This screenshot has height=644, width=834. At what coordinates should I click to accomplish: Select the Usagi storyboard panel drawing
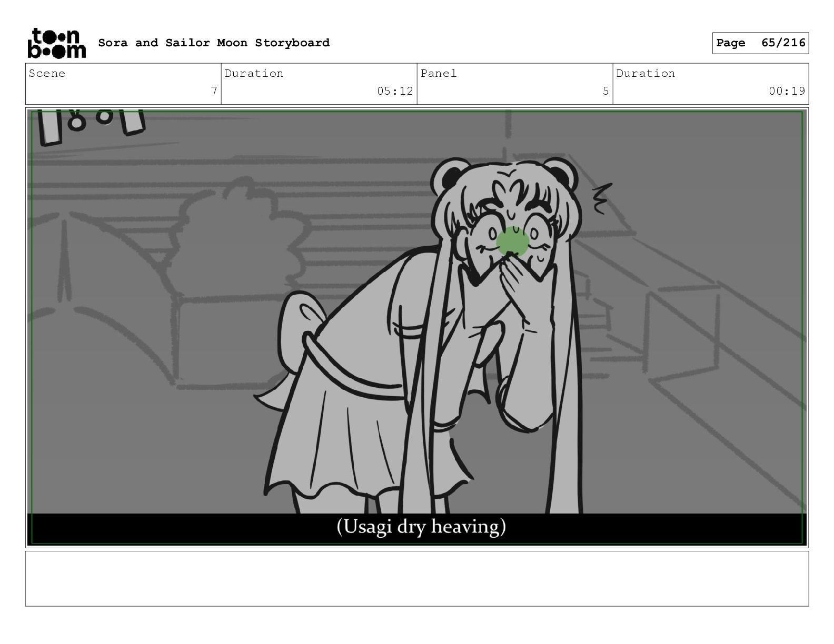(x=417, y=327)
